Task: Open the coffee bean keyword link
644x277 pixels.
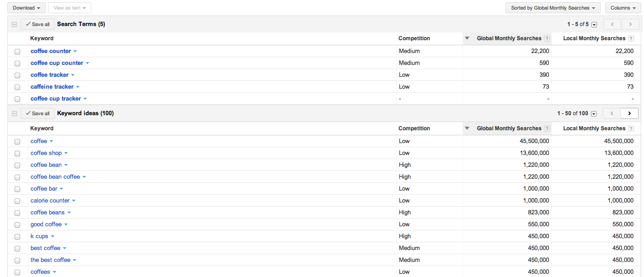Action: 46,165
